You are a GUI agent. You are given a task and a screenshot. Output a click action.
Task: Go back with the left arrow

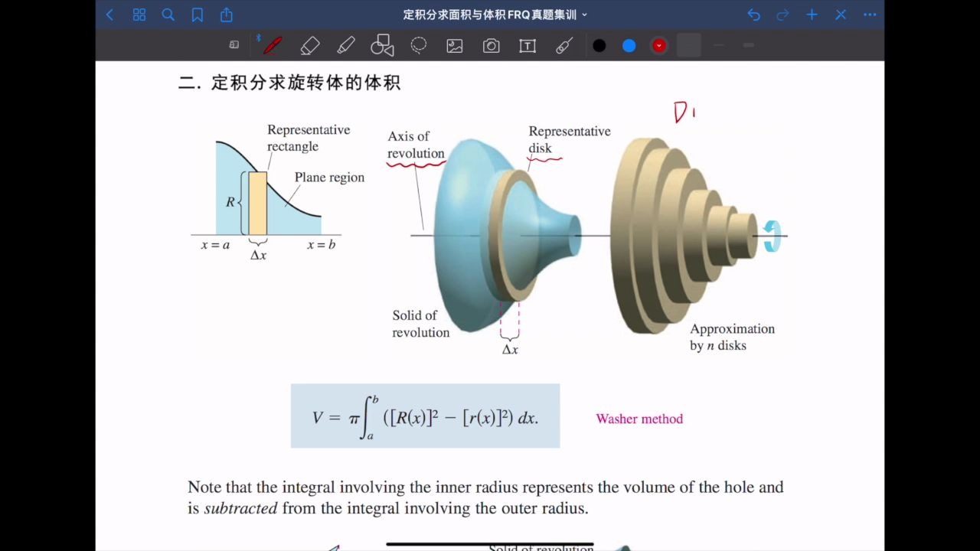coord(109,15)
